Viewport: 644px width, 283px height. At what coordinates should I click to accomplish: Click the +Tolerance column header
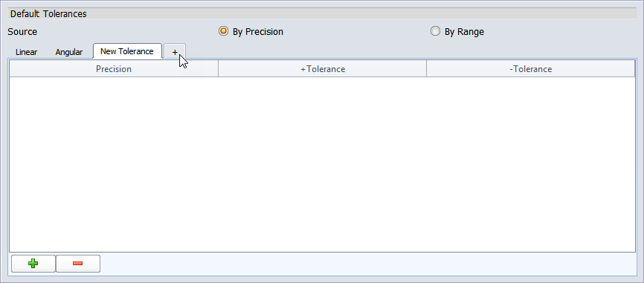pos(323,69)
